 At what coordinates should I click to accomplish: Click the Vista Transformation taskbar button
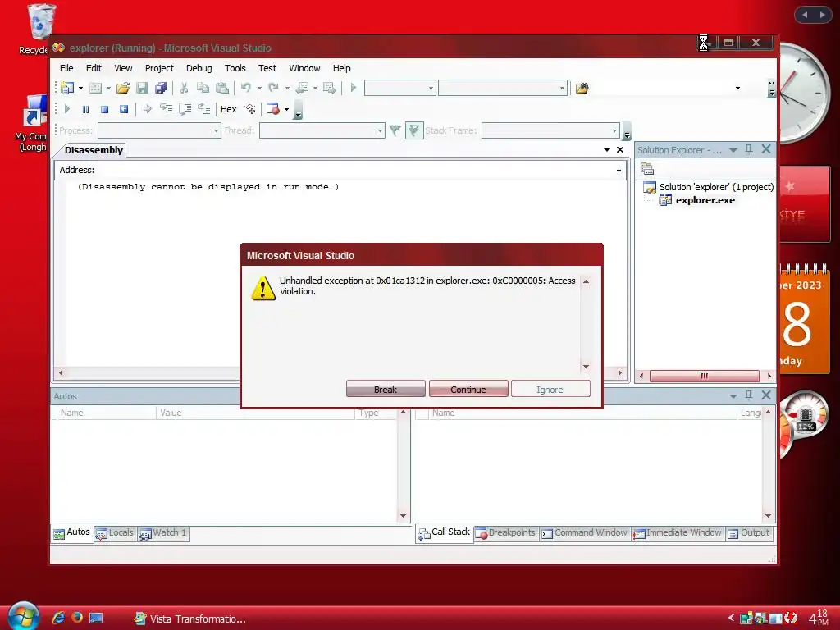coord(190,619)
